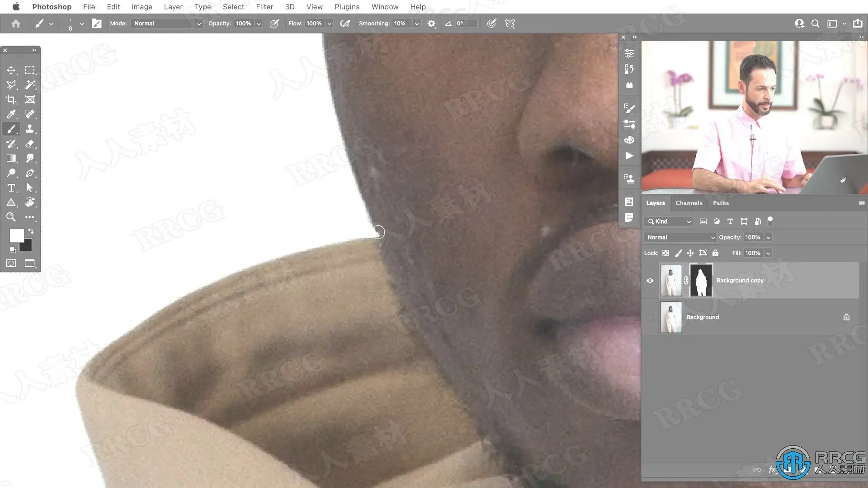The image size is (868, 488).
Task: Open the layer blend mode Normal dropdown
Action: tap(680, 237)
